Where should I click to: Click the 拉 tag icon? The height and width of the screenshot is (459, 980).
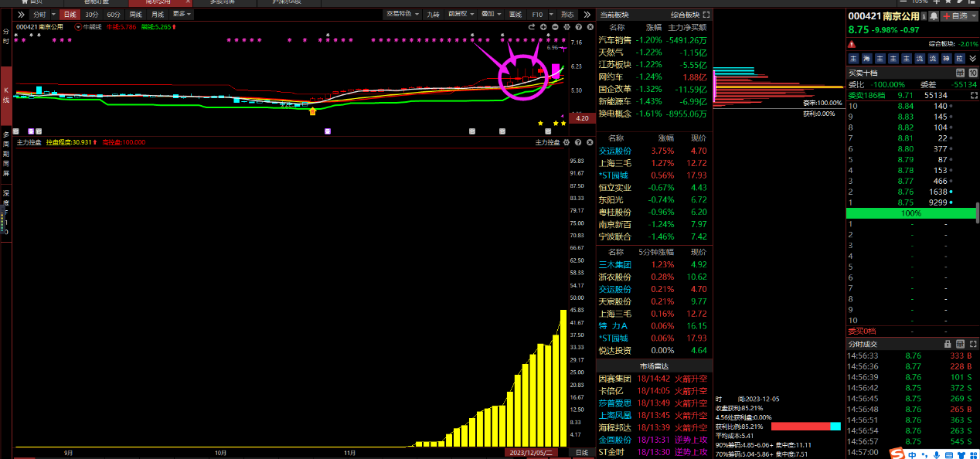[959, 58]
